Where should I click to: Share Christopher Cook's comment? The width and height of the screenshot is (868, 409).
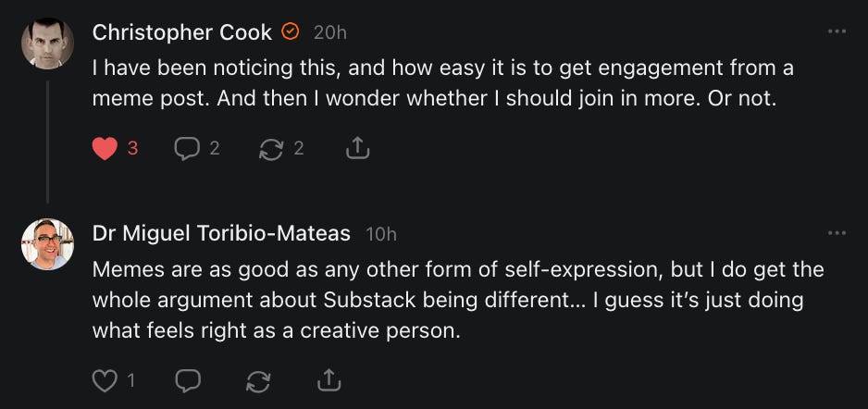click(x=357, y=148)
